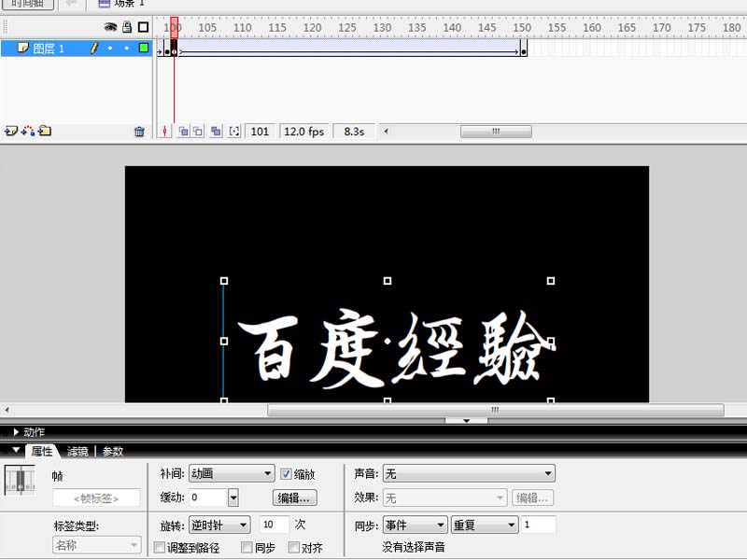Open the 重复 dropdown
The width and height of the screenshot is (747, 560).
pos(485,525)
